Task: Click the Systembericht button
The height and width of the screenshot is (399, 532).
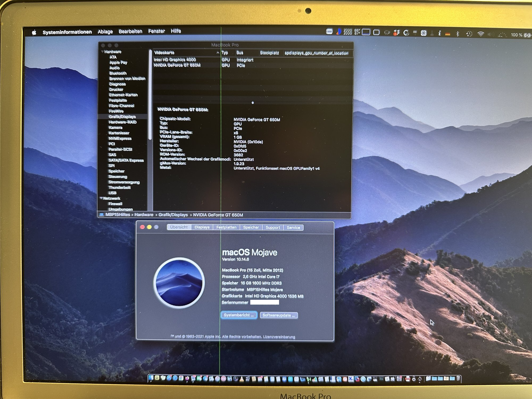Action: click(x=239, y=315)
